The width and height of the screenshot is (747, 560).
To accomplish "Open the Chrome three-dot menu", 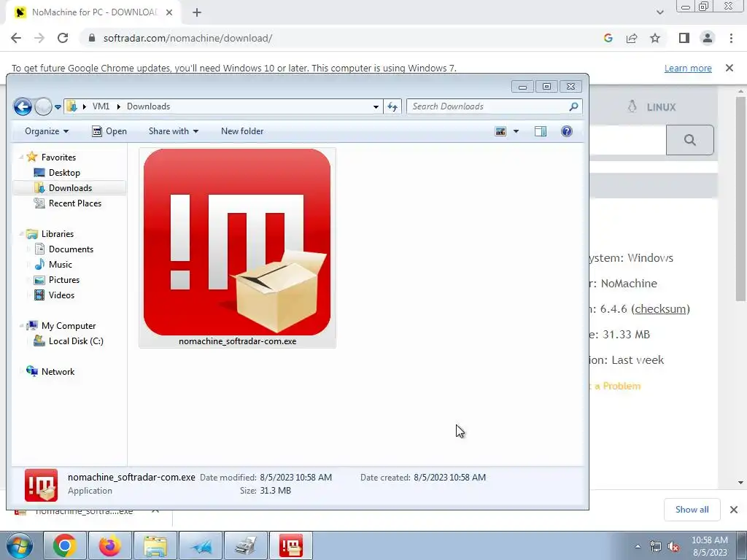I will coord(731,38).
